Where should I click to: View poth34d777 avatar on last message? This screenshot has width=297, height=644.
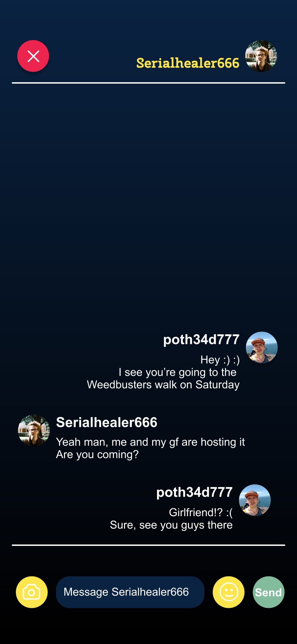point(255,500)
